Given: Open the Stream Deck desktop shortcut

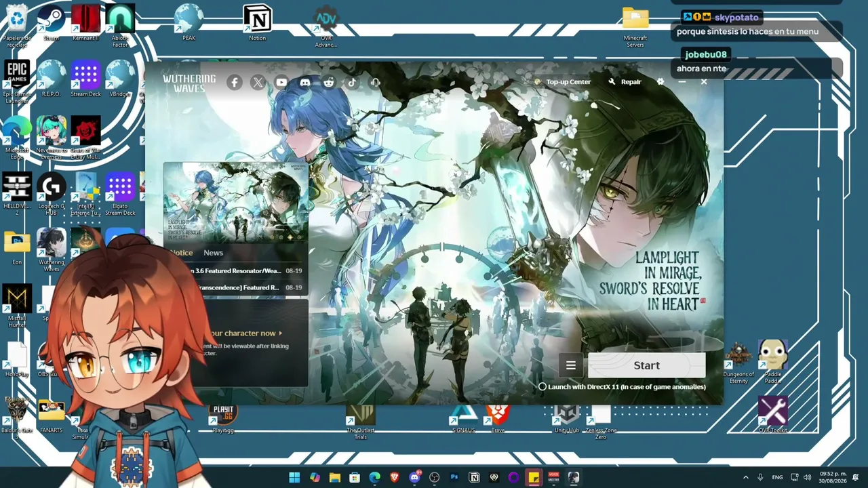Looking at the screenshot, I should (85, 78).
